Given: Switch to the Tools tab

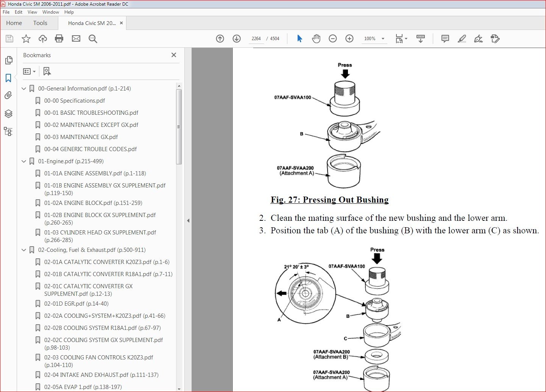Looking at the screenshot, I should [40, 23].
